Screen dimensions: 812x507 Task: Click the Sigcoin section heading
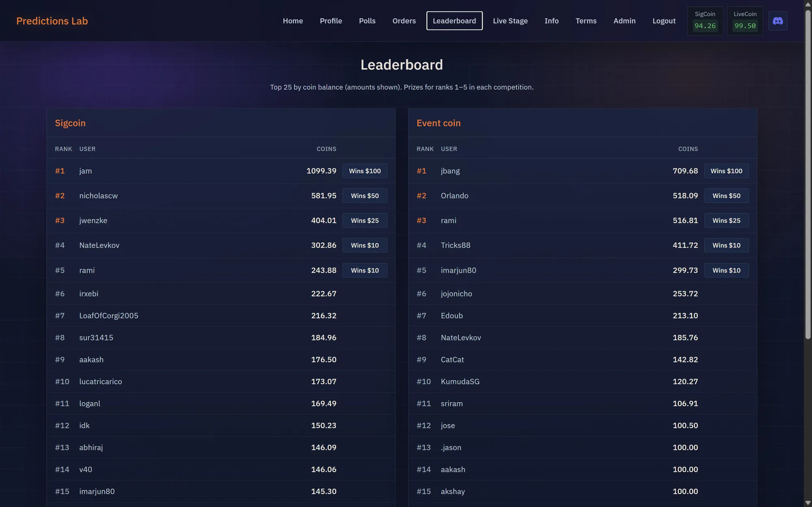coord(70,123)
